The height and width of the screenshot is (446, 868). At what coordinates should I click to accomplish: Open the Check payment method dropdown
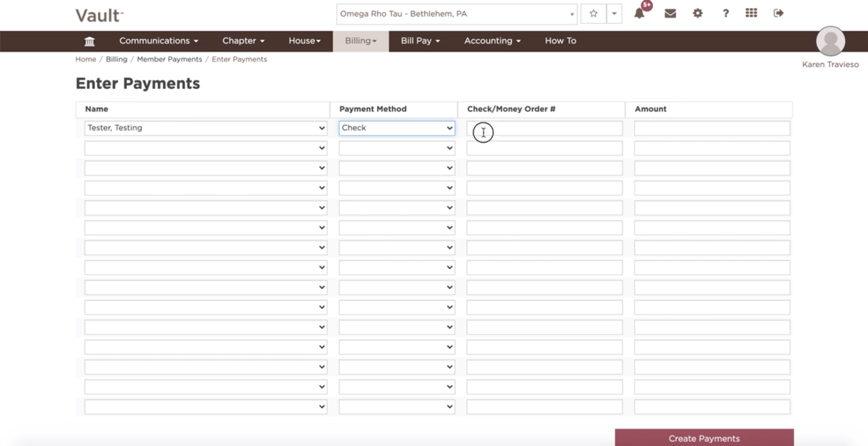coord(397,128)
